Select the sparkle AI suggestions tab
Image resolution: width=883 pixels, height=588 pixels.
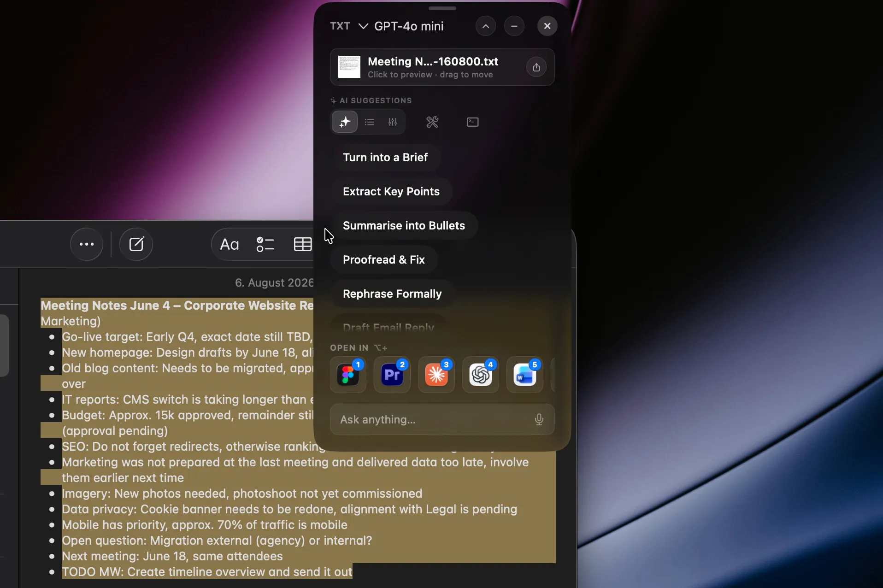pos(345,122)
